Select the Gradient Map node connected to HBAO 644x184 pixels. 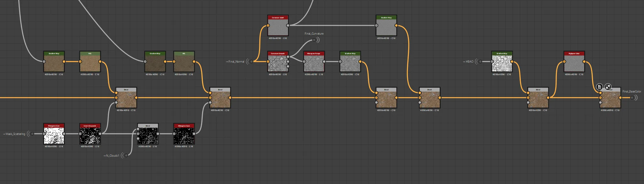pos(502,62)
